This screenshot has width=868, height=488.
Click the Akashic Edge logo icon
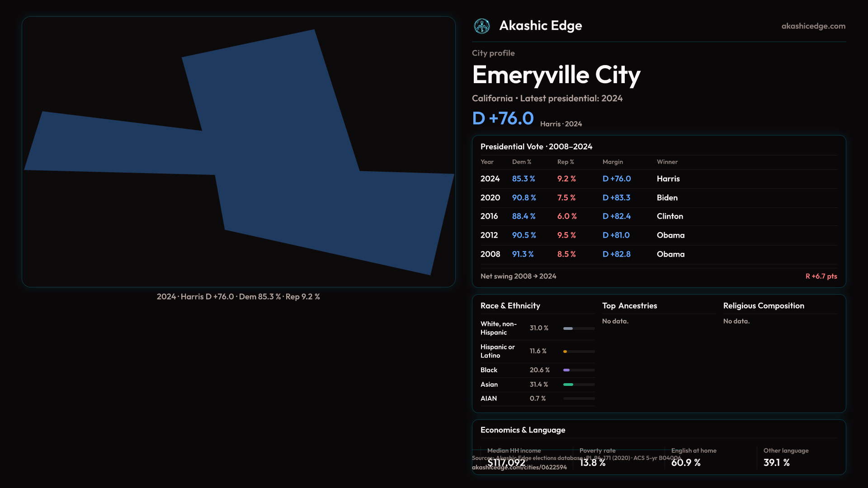pos(481,26)
